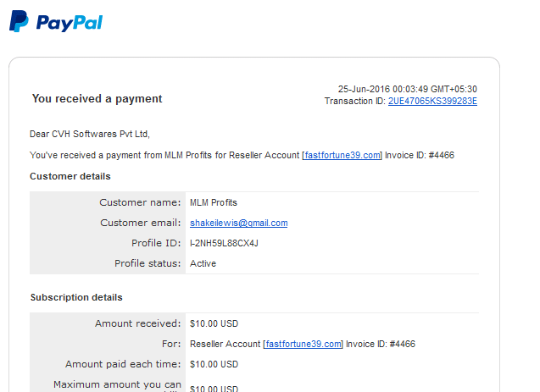
Task: Click the PayPal wordmark text in header
Action: click(70, 23)
